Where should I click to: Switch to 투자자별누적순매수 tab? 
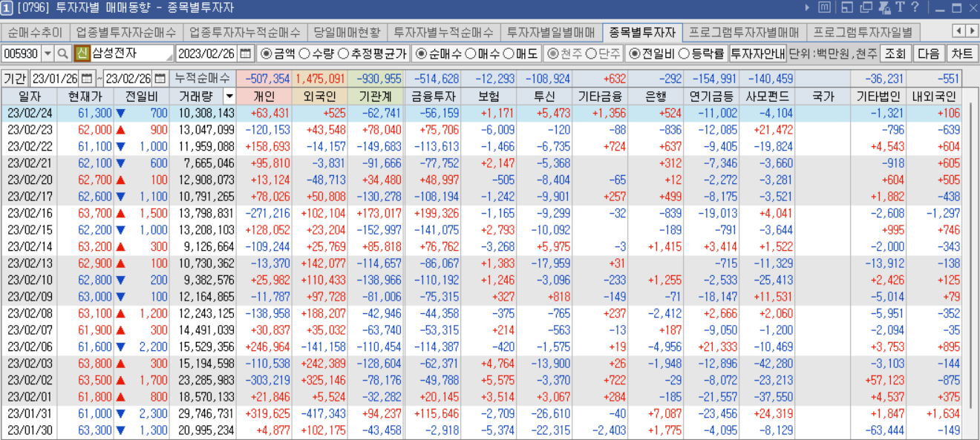pyautogui.click(x=443, y=33)
